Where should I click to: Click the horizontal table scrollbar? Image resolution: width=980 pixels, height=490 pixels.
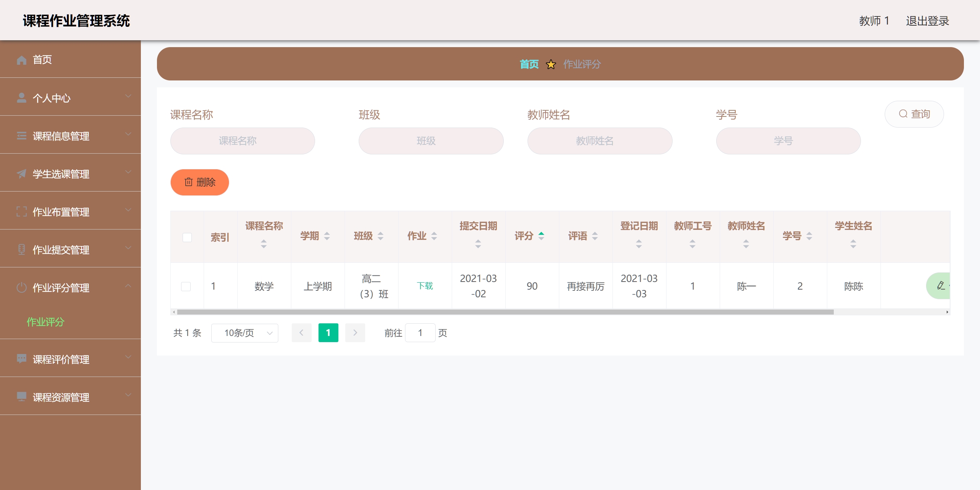(505, 312)
